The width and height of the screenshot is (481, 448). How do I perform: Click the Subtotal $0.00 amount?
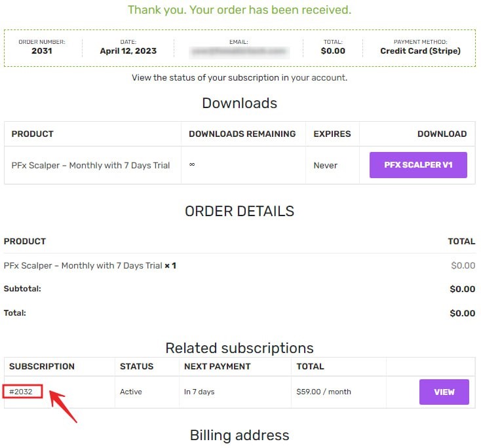[462, 289]
